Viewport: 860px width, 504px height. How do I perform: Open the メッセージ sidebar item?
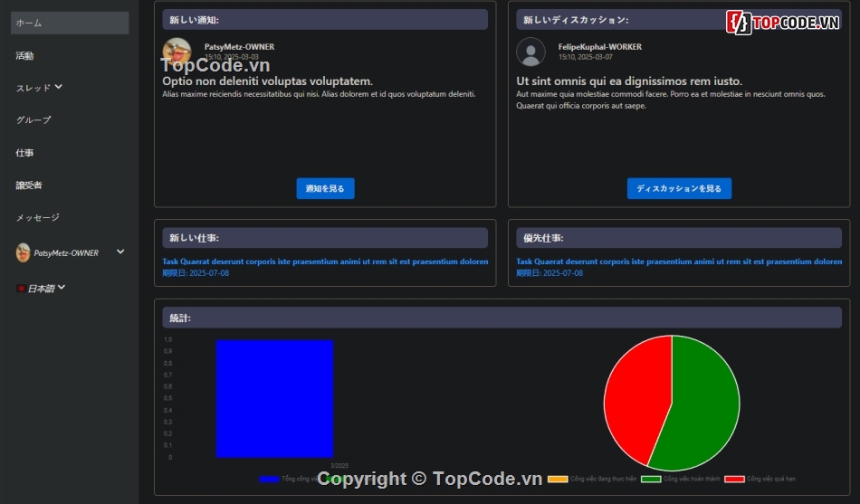click(x=38, y=218)
